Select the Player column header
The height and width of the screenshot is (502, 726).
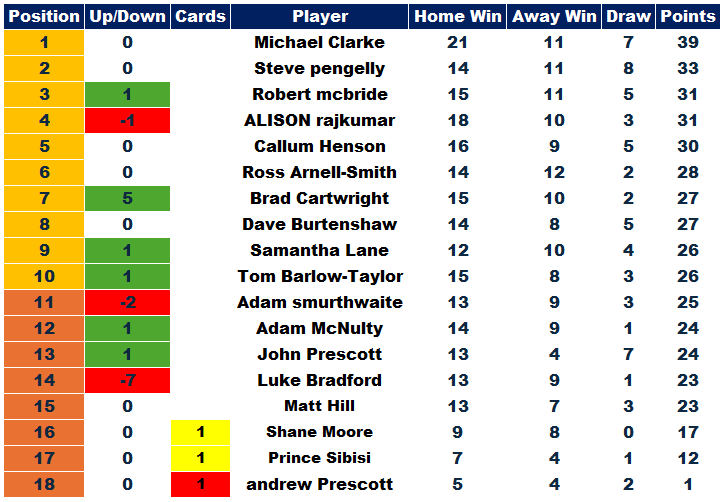coord(319,16)
